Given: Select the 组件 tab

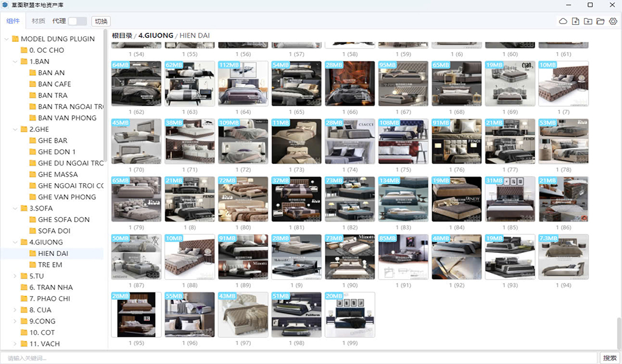Looking at the screenshot, I should pyautogui.click(x=13, y=21).
